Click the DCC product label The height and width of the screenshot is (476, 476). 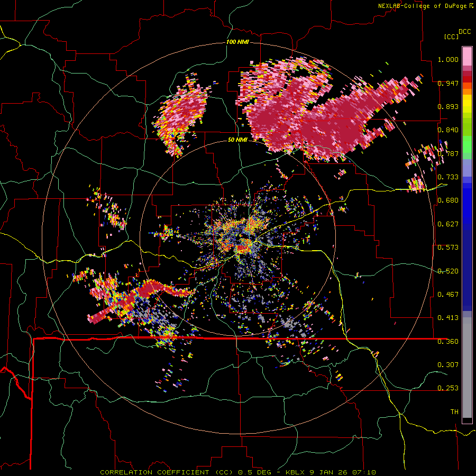[464, 32]
